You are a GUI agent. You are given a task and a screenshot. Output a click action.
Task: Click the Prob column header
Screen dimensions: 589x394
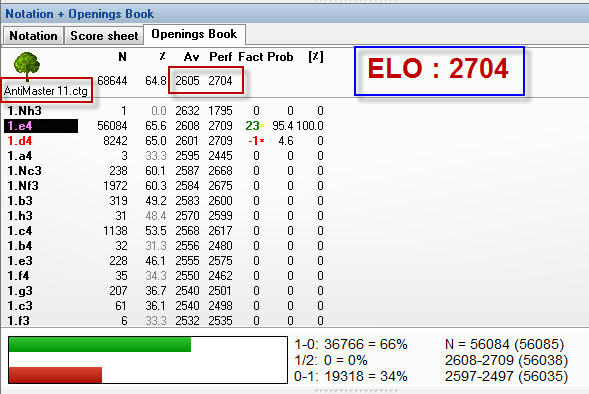pos(280,57)
